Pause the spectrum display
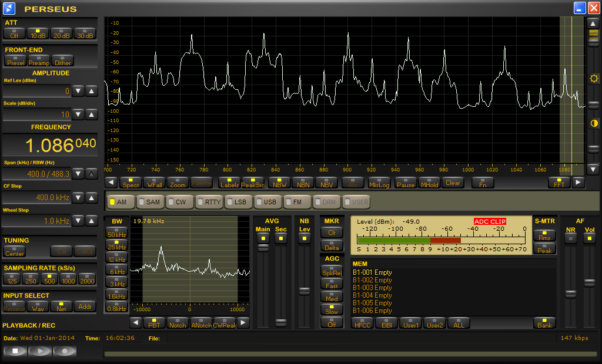This screenshot has height=364, width=602. click(x=406, y=183)
